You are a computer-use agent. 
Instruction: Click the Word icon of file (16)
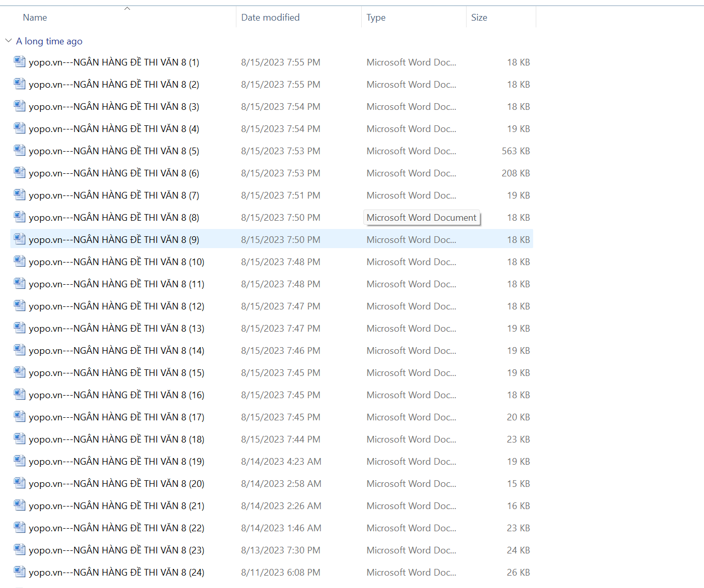[20, 395]
